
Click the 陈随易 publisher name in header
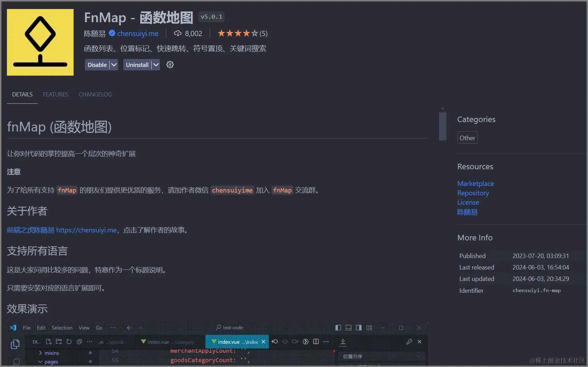95,34
